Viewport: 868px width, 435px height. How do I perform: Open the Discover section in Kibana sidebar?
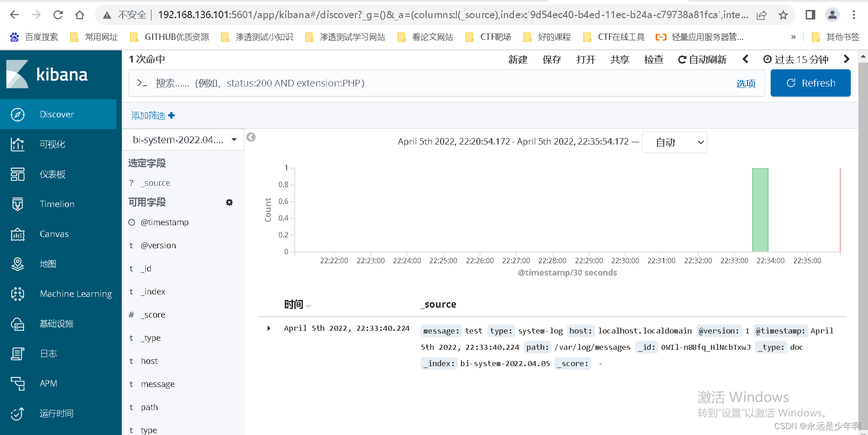58,114
